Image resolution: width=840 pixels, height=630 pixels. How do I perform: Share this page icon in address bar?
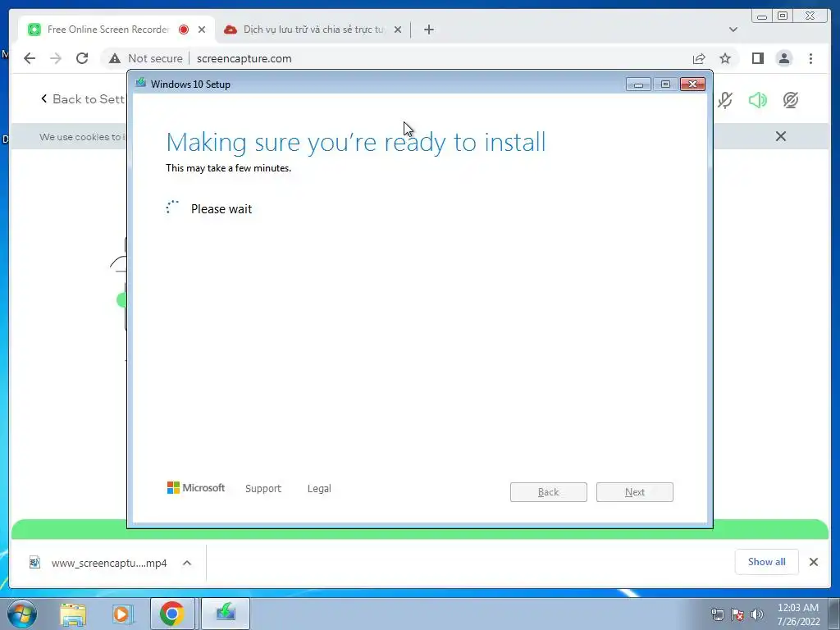[699, 58]
